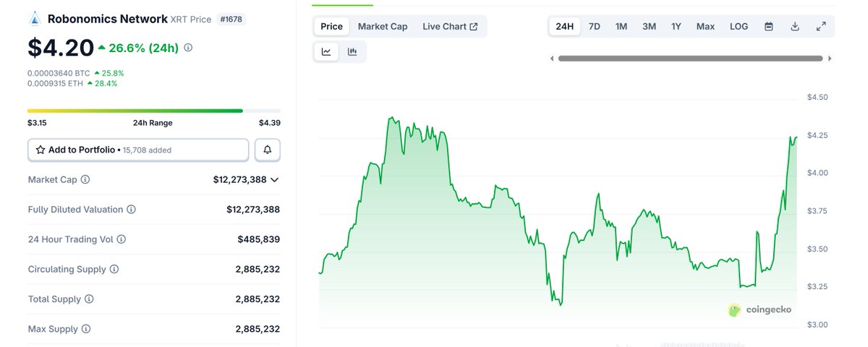Click left arrow of chart scrollbar
This screenshot has height=347, width=868.
[x=553, y=59]
